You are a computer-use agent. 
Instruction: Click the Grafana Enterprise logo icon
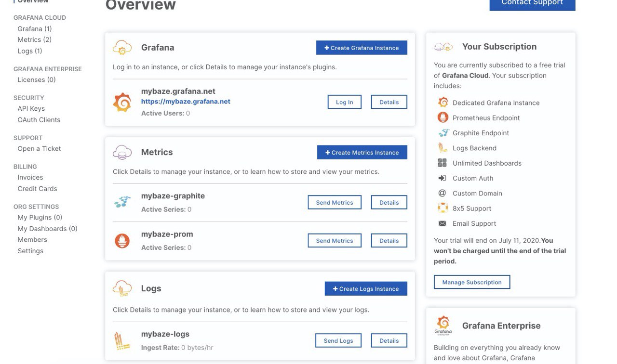[x=443, y=326]
